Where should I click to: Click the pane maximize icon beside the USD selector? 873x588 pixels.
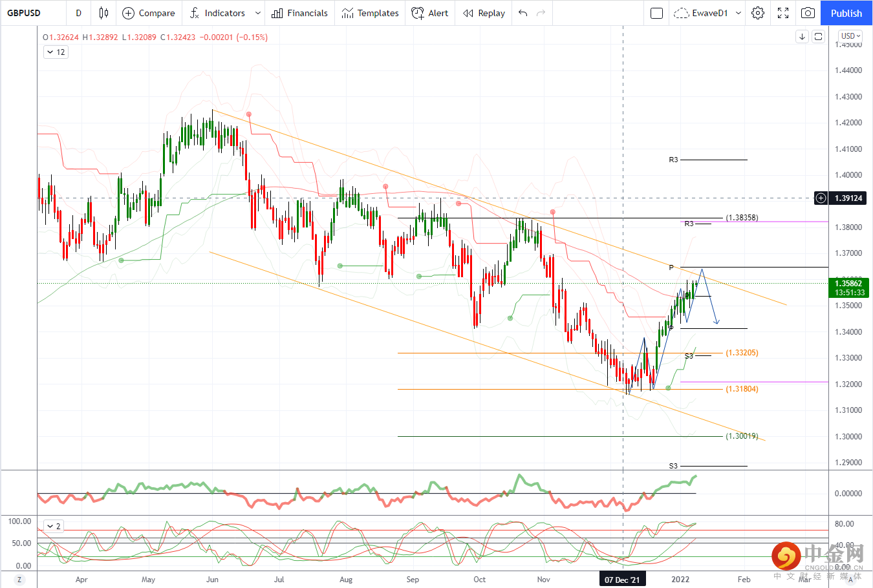point(818,36)
